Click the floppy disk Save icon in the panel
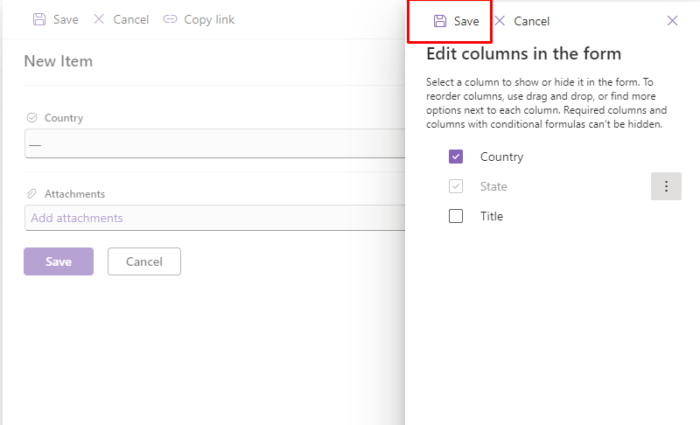Screen dimensions: 700x425 (x=440, y=21)
